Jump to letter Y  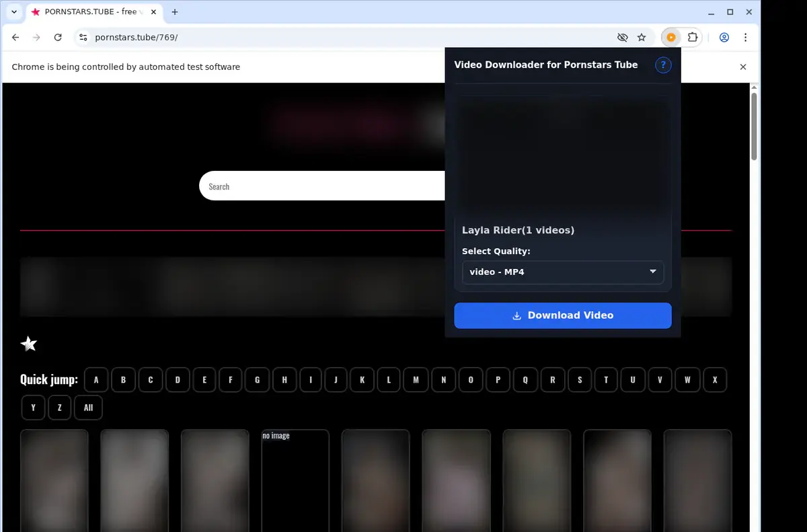[x=33, y=408]
